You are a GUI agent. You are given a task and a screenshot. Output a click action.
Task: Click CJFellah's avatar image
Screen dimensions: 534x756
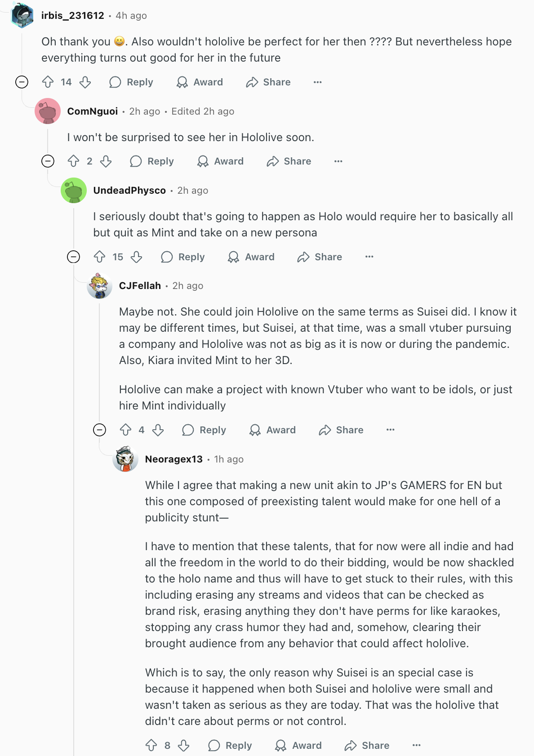click(99, 286)
